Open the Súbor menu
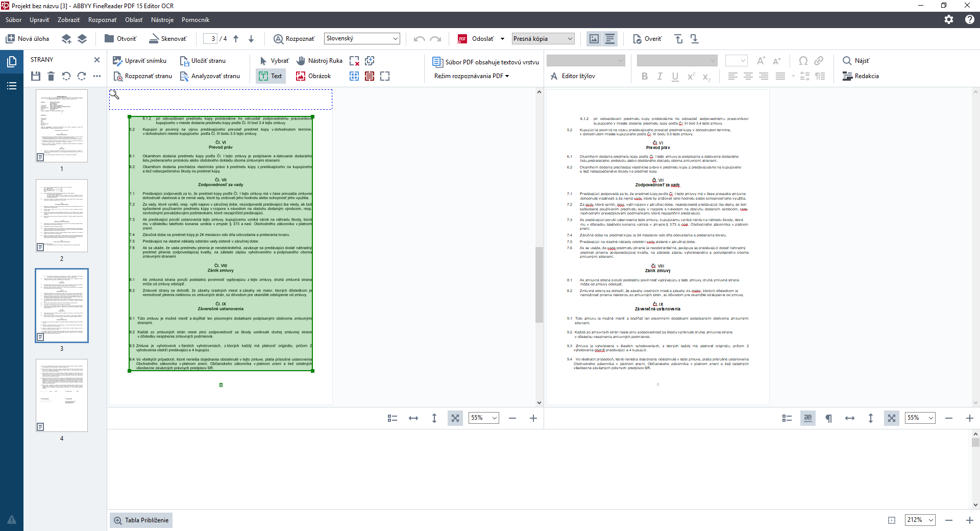Screen dimensions: 980x531 (14, 20)
